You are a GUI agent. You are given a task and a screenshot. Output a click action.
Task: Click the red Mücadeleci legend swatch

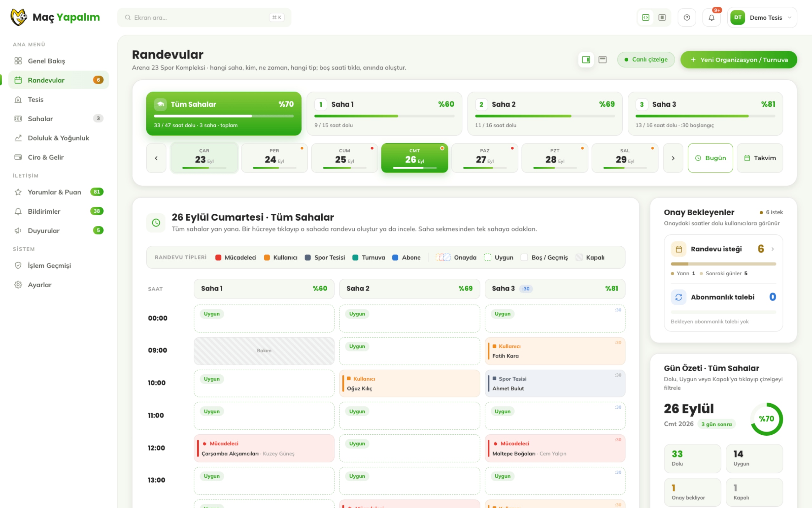[218, 257]
